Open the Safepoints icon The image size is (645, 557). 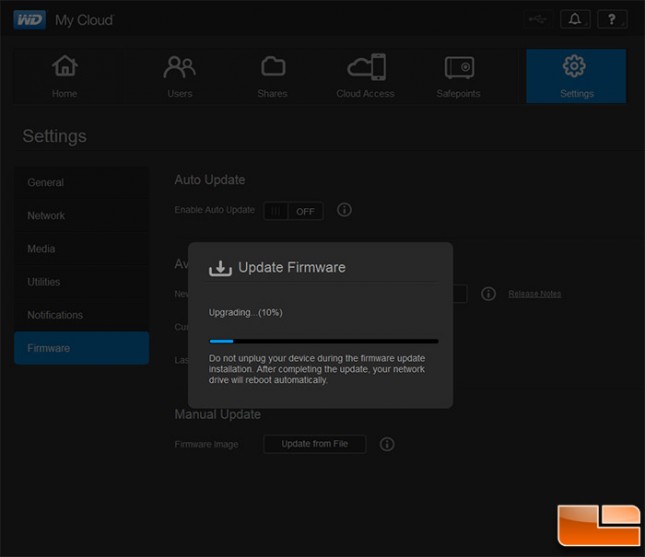coord(458,67)
